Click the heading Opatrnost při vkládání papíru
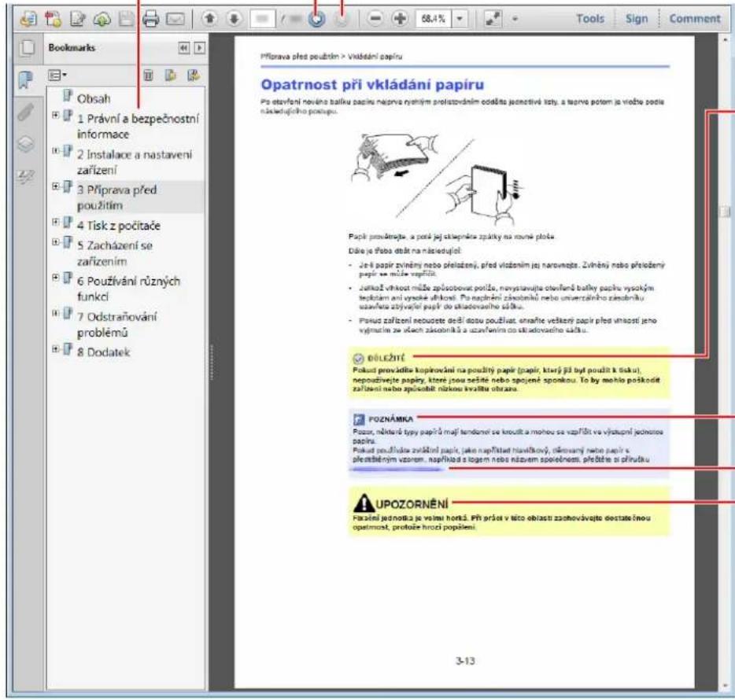The image size is (735, 700). (372, 85)
